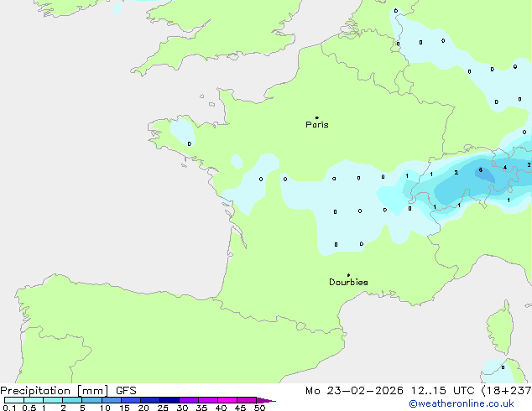The height and width of the screenshot is (411, 532).
Task: Click the '15' legend scale label
Action: click(124, 408)
